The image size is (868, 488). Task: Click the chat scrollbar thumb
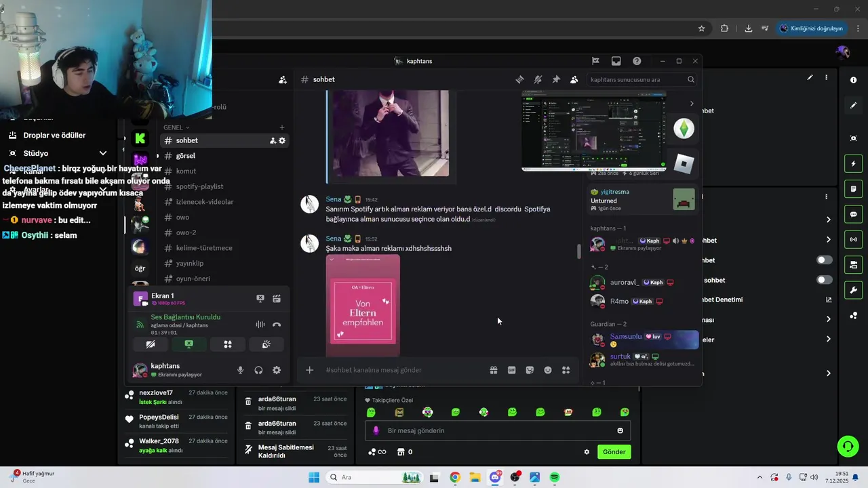point(579,251)
